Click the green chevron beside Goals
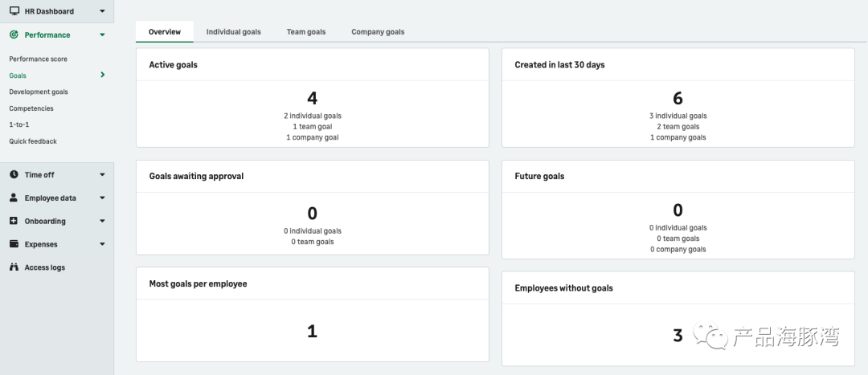The image size is (868, 375). (x=102, y=75)
